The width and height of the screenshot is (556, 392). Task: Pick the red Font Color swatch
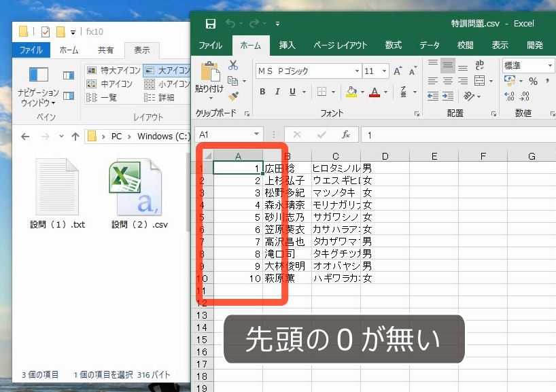(x=375, y=92)
